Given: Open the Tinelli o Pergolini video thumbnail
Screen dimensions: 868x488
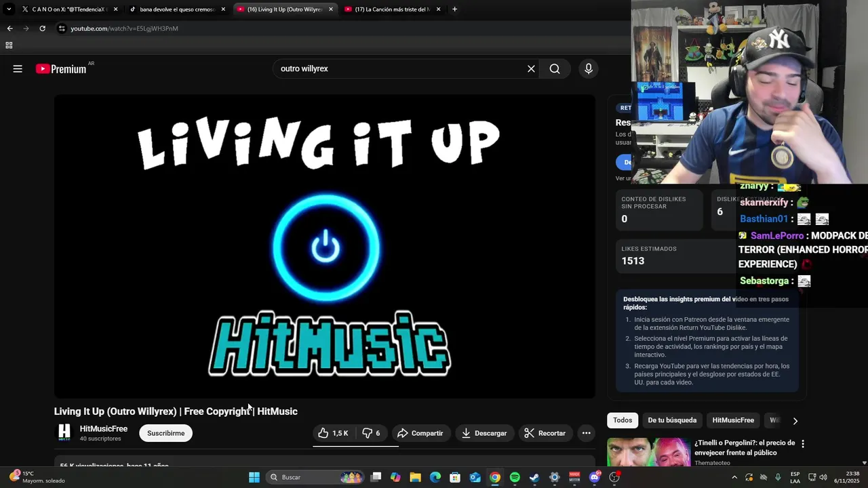Looking at the screenshot, I should click(x=648, y=452).
